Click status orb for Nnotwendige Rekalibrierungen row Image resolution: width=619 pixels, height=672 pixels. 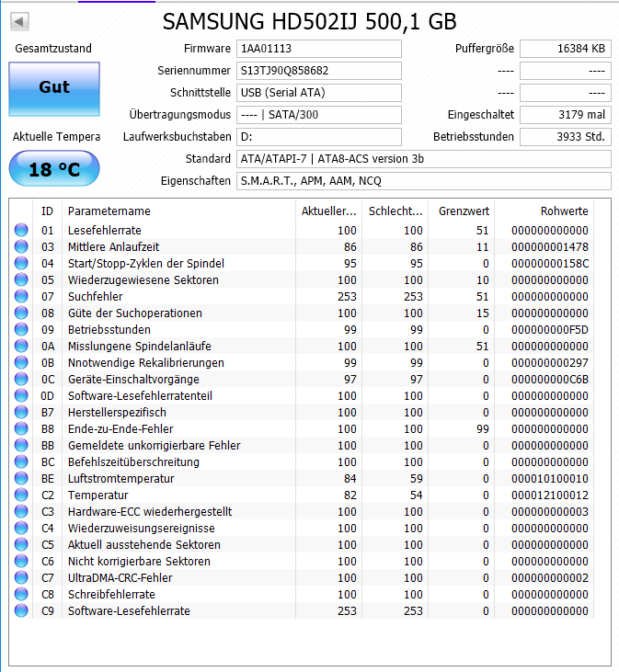[x=21, y=362]
